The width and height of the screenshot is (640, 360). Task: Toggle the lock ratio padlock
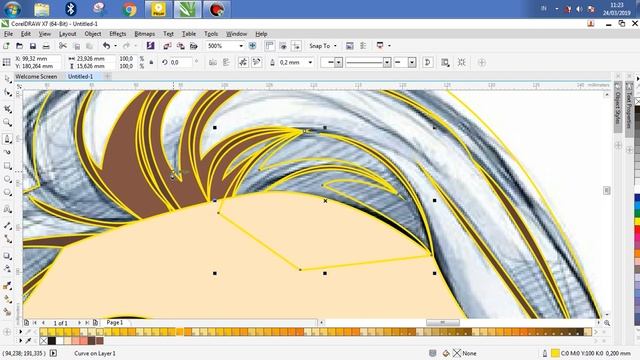click(151, 62)
